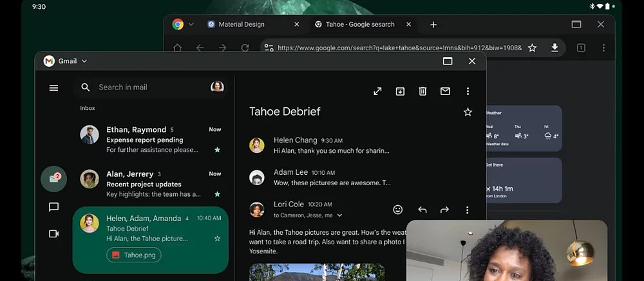The image size is (644, 281).
Task: Click the search magnifier icon in Gmail
Action: click(x=86, y=87)
